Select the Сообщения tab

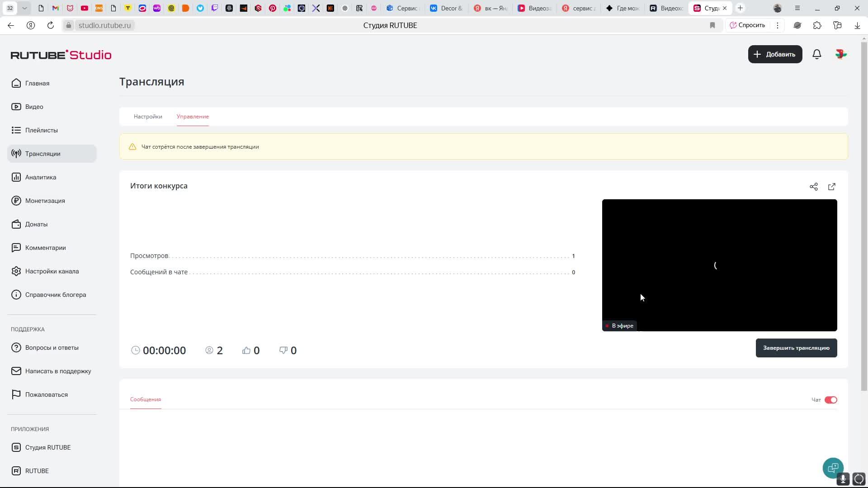146,399
